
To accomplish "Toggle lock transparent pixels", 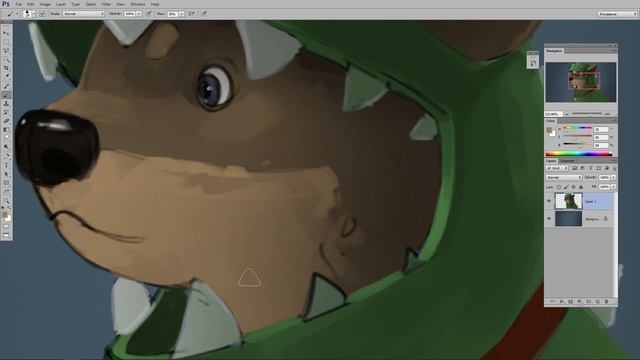I will pos(559,187).
